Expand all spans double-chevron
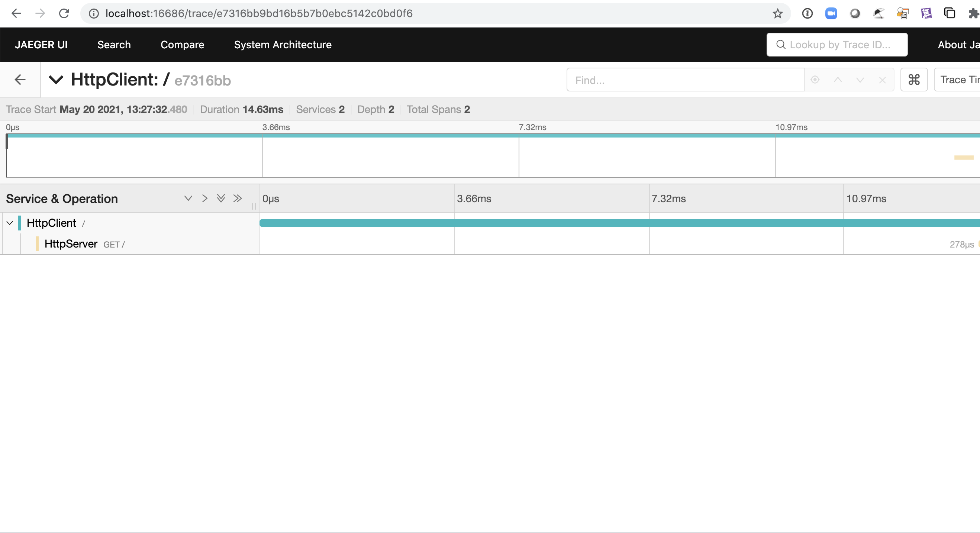Viewport: 980px width, 533px height. 221,198
